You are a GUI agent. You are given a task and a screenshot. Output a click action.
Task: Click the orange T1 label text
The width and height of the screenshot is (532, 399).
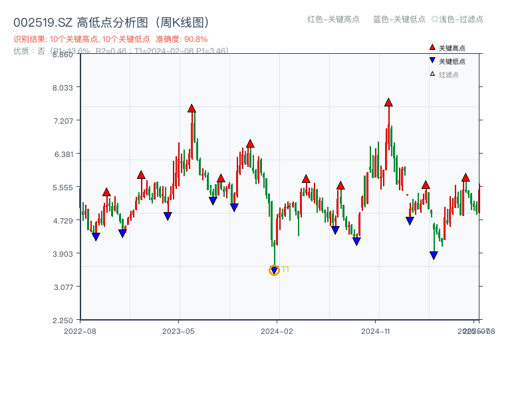[x=285, y=269]
